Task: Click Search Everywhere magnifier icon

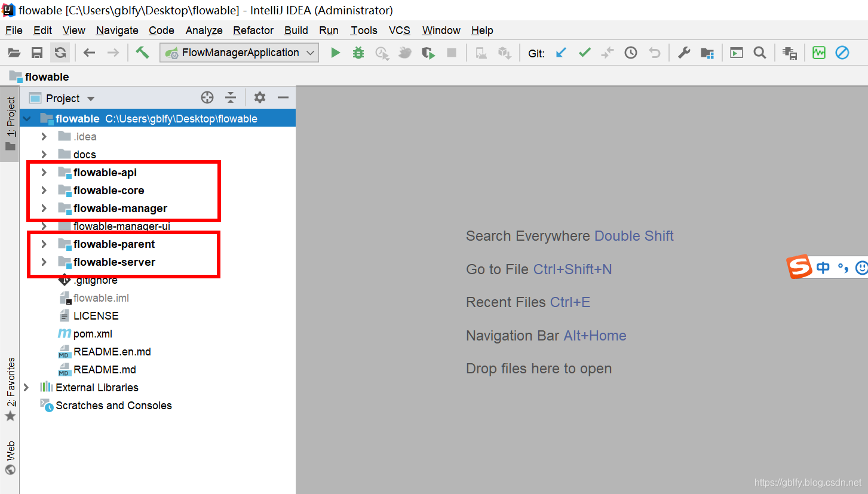Action: pyautogui.click(x=760, y=53)
